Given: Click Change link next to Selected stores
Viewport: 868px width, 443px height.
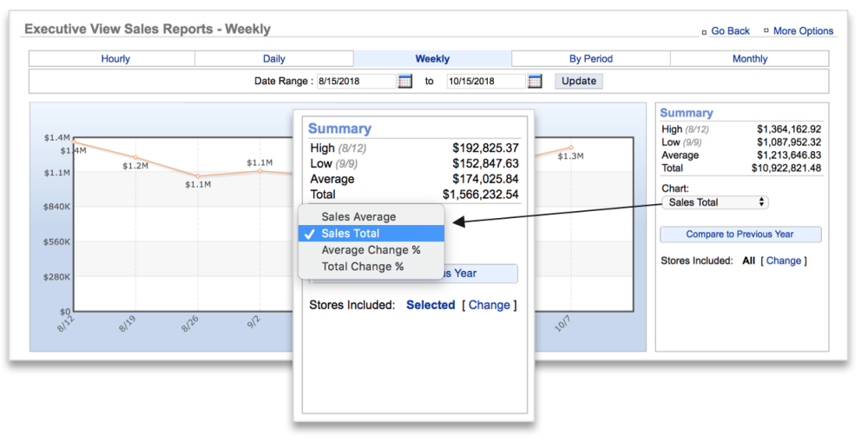Looking at the screenshot, I should [490, 305].
